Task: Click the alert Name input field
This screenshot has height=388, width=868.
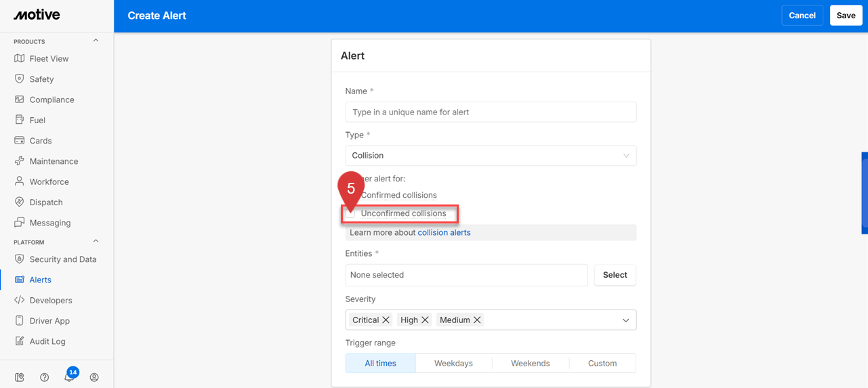Action: (491, 112)
